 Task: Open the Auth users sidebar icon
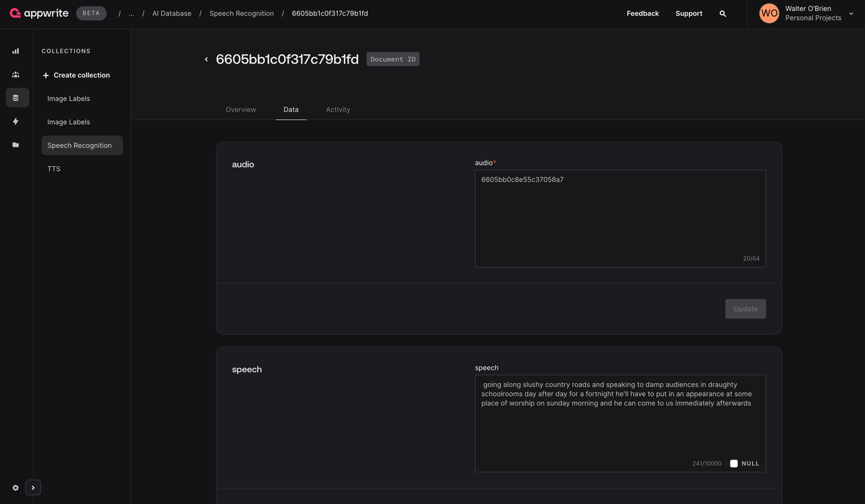click(x=16, y=74)
